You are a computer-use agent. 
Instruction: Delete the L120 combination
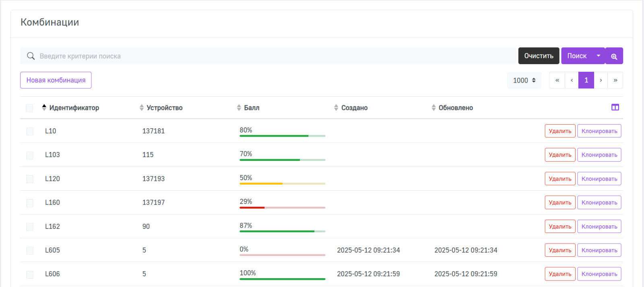click(x=560, y=179)
